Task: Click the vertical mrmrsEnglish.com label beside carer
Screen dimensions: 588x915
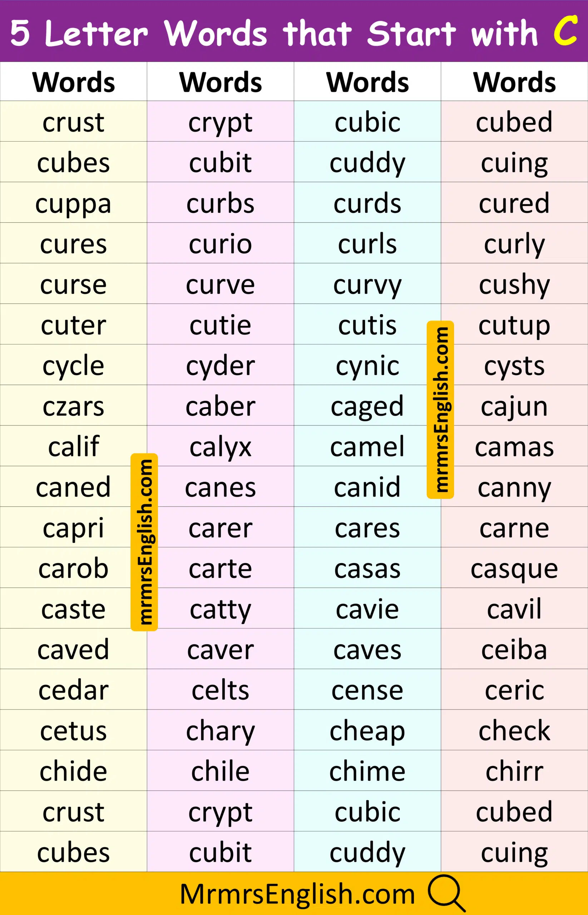Action: (x=144, y=542)
